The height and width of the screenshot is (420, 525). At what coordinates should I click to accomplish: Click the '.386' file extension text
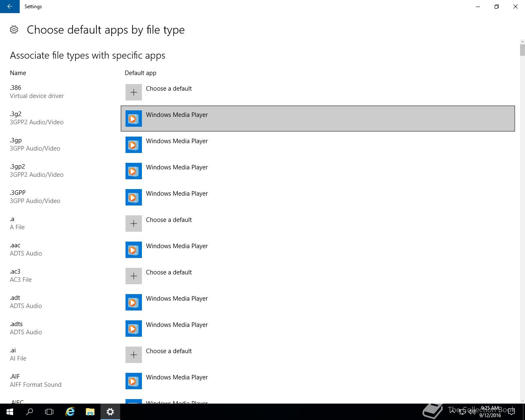point(16,88)
